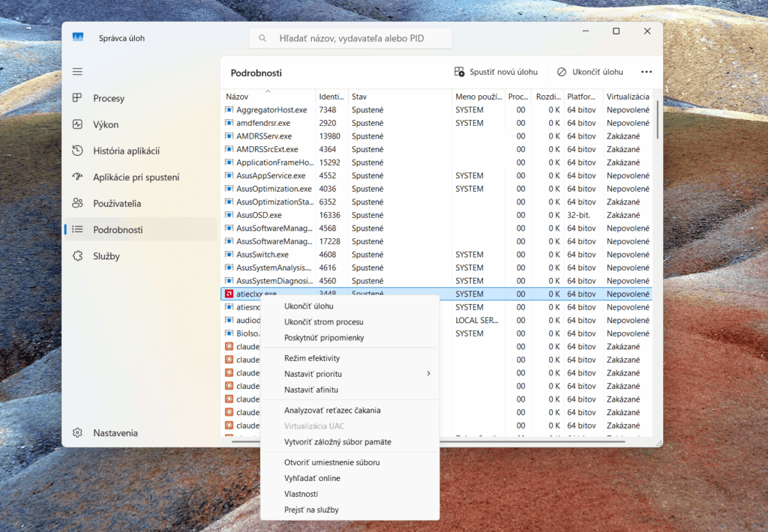Click the three-dots more options icon
Viewport: 768px width, 532px height.
[646, 72]
